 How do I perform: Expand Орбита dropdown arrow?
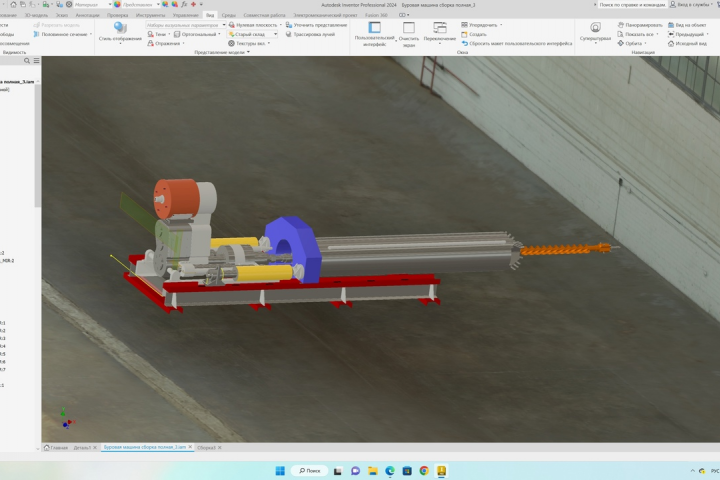(646, 44)
